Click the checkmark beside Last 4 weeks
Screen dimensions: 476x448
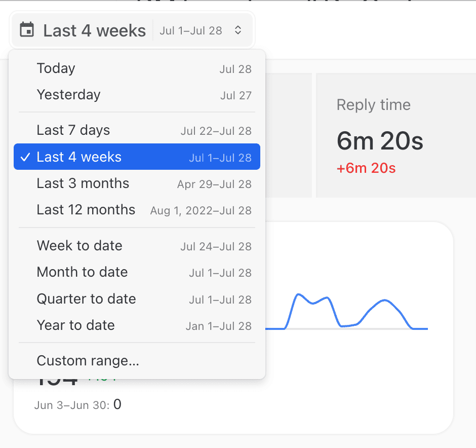(x=25, y=157)
